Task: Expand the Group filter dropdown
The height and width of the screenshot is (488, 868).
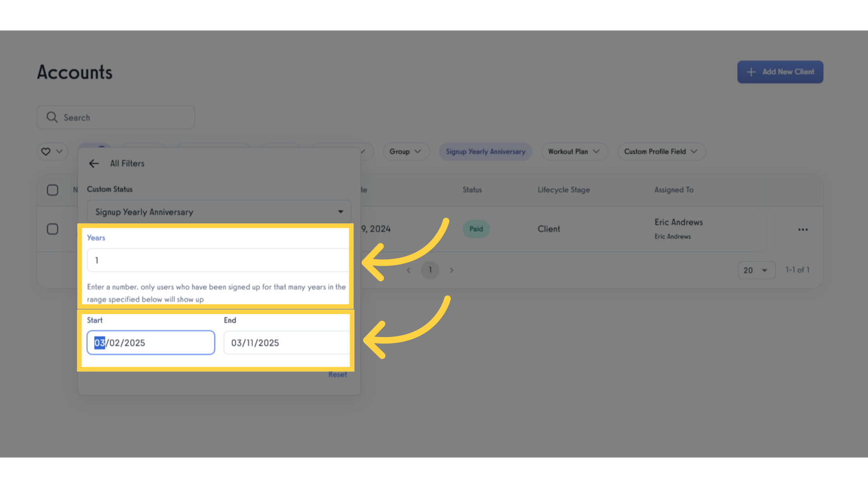Action: click(406, 152)
